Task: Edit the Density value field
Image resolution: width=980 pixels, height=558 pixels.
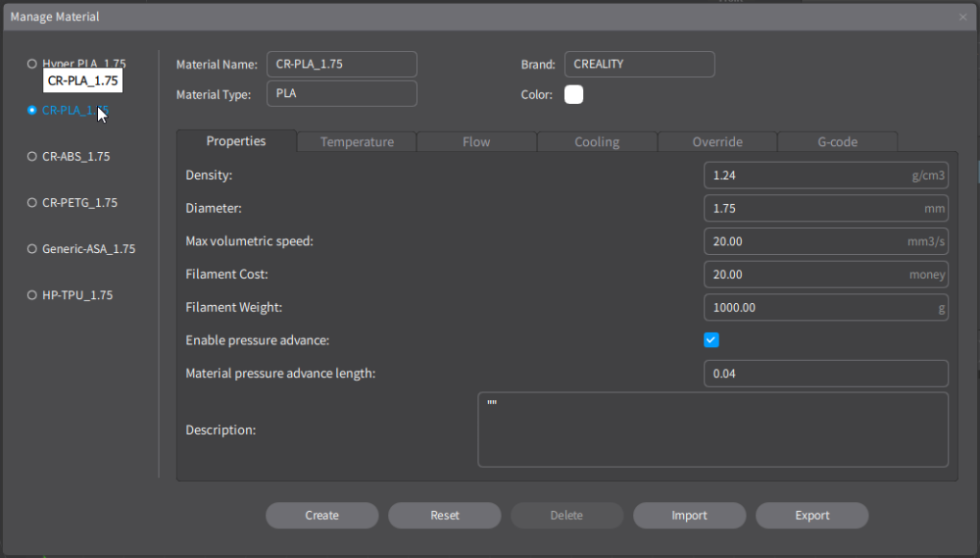Action: pyautogui.click(x=825, y=176)
